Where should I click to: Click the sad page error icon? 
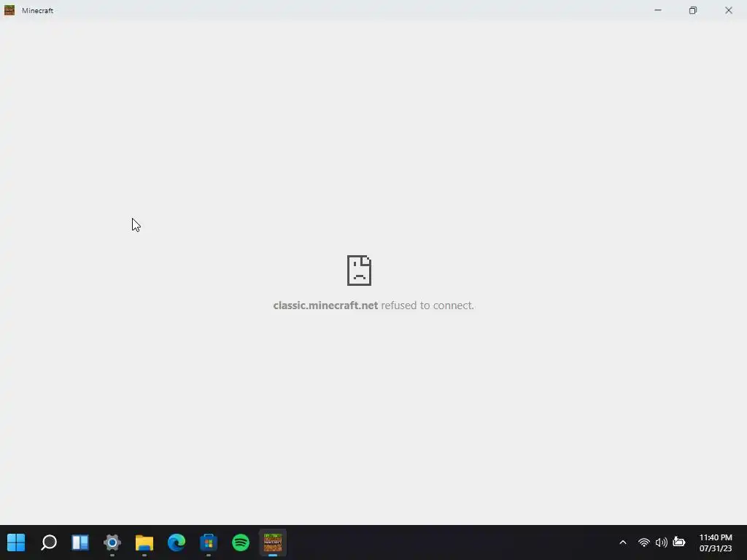click(x=359, y=271)
